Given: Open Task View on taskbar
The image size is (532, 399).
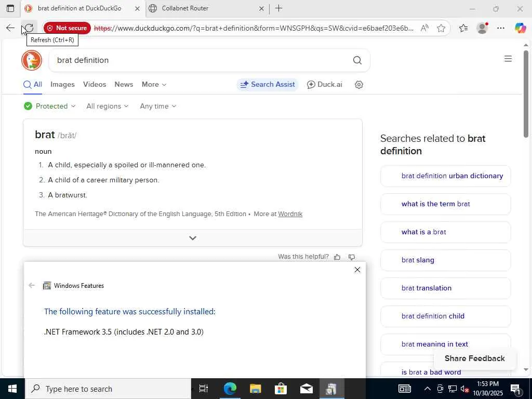Looking at the screenshot, I should point(204,389).
